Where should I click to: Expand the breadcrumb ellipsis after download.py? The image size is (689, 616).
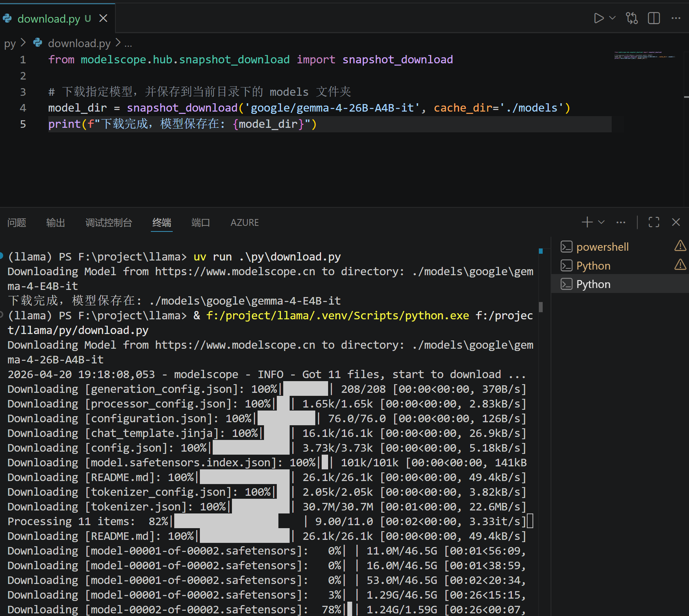click(x=128, y=43)
